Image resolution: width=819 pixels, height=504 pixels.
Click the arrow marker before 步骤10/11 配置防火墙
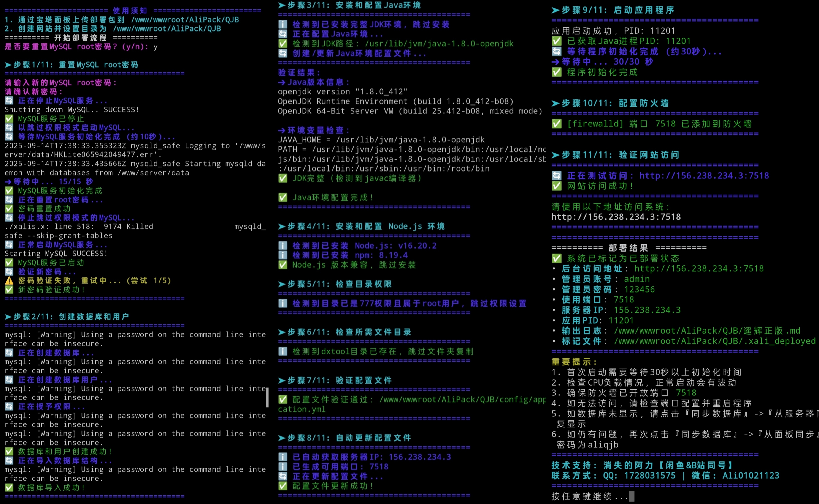click(556, 103)
